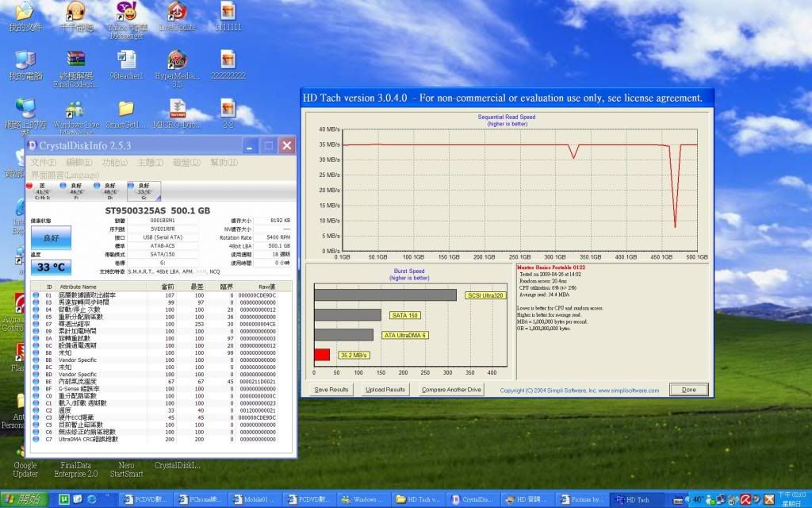Click the SATA 150 label in burst chart
812x508 pixels.
[x=404, y=315]
